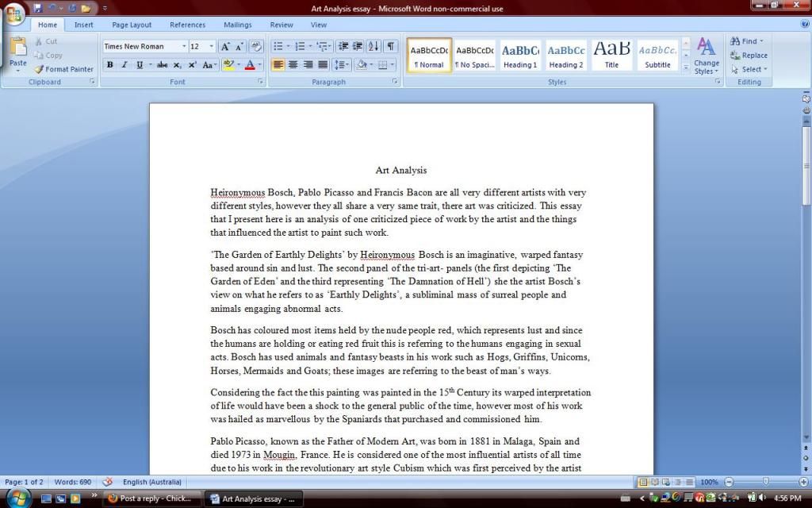Viewport: 812px width, 508px height.
Task: Apply strikethrough formatting
Action: click(162, 65)
